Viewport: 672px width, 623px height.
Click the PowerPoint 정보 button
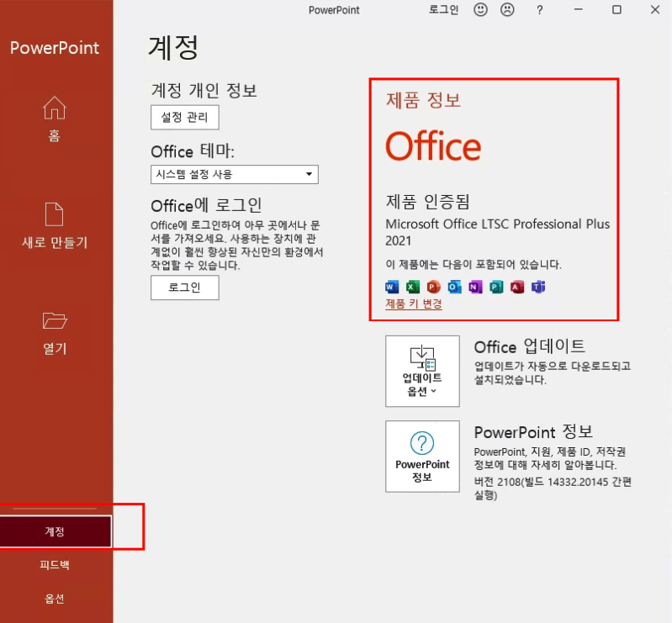pos(422,457)
